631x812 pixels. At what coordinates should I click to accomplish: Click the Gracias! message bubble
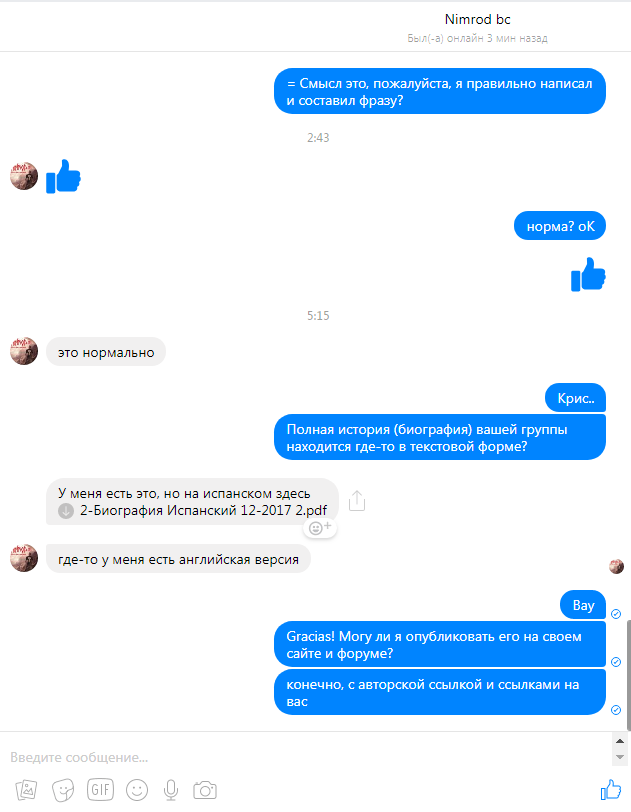tap(440, 645)
